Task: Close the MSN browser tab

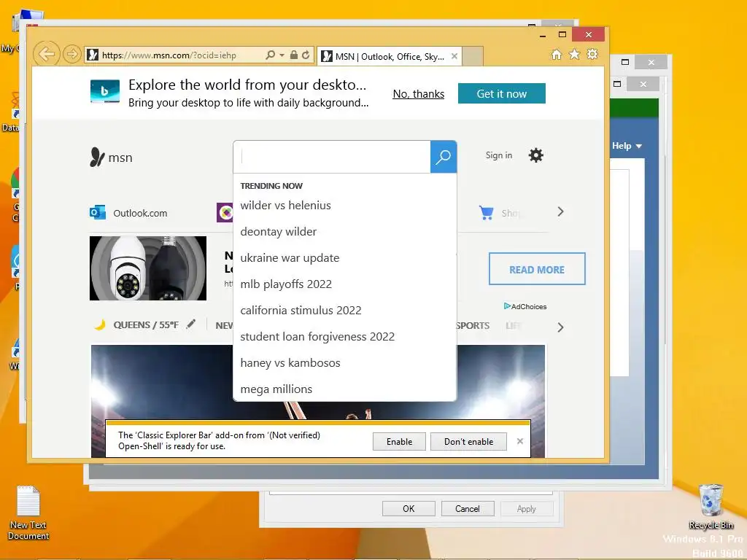Action: click(454, 56)
